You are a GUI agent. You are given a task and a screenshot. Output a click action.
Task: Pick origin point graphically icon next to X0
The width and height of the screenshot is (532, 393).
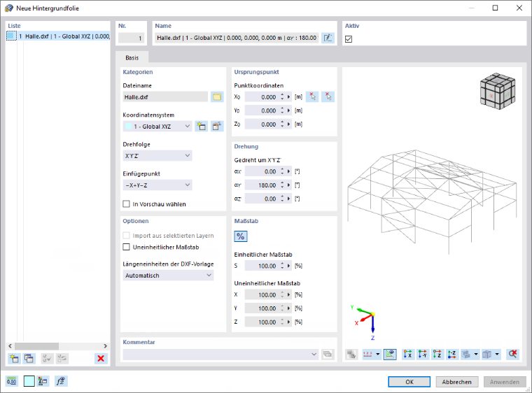tap(312, 97)
